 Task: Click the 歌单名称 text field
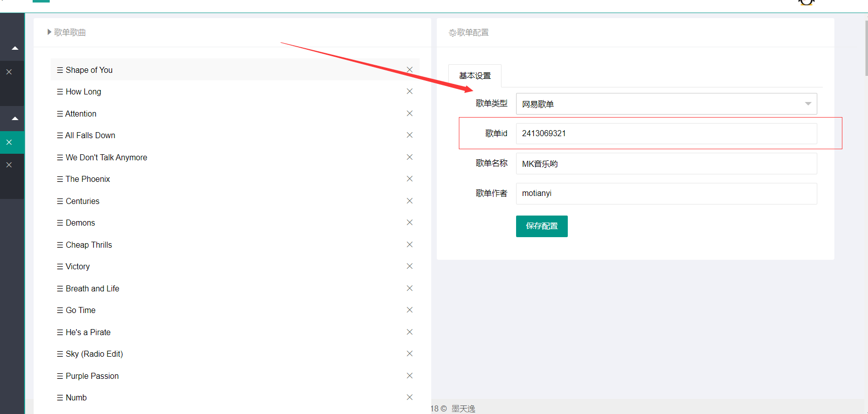pos(666,164)
